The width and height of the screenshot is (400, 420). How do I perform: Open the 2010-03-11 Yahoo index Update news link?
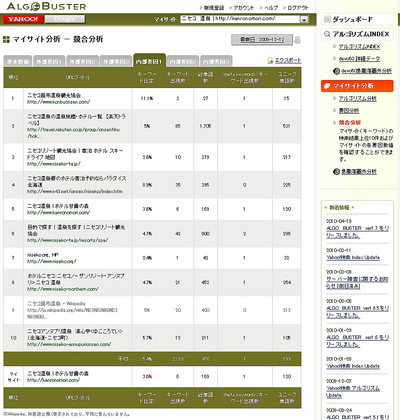353,258
